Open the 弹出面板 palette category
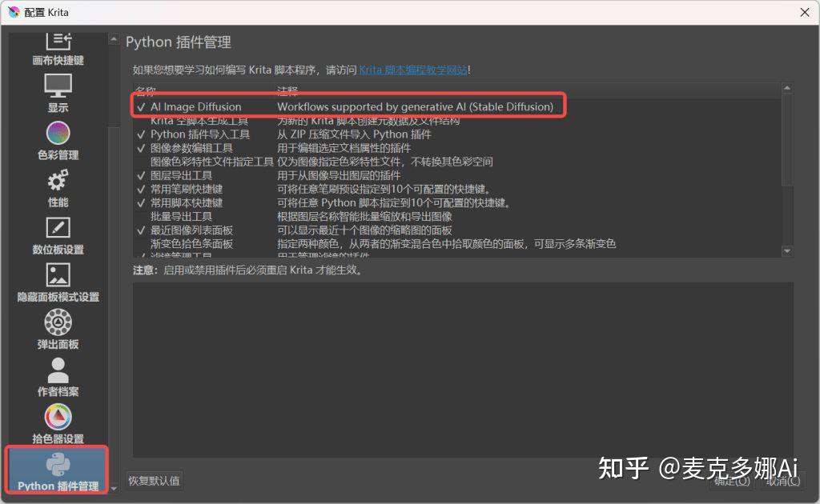Viewport: 820px width, 504px height. coord(58,330)
